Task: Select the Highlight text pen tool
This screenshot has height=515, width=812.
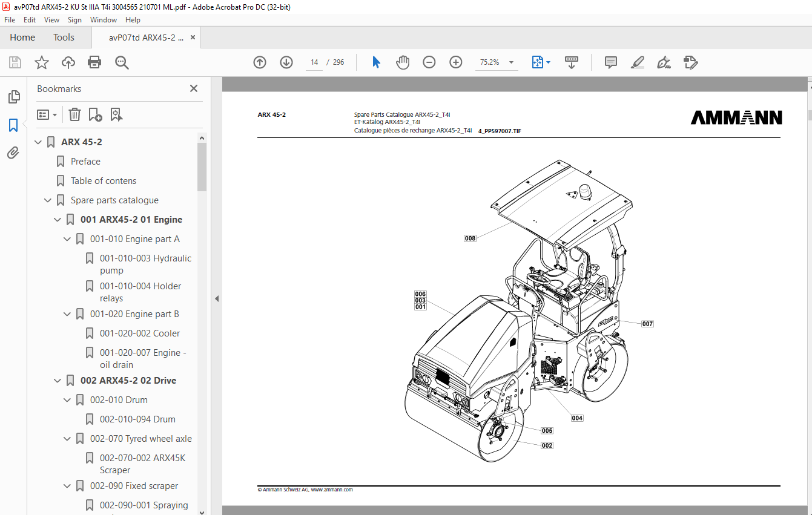Action: pos(637,62)
